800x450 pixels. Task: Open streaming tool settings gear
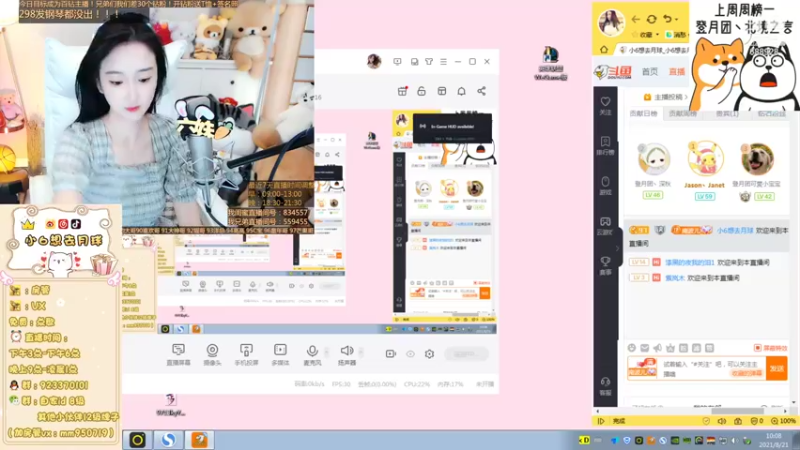tap(430, 354)
